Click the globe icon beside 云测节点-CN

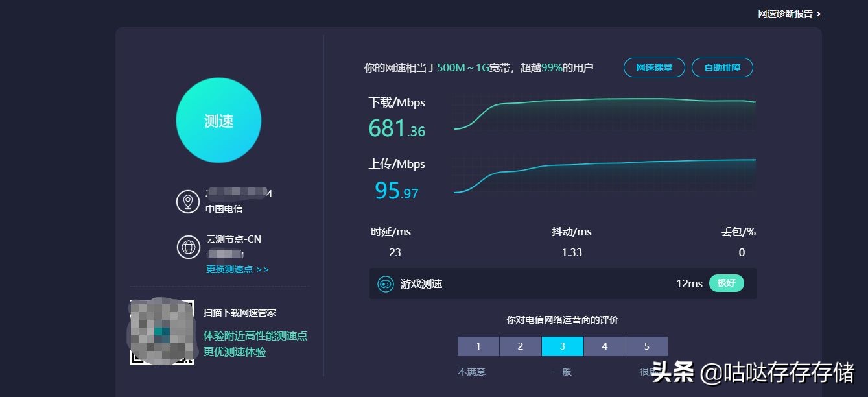click(x=188, y=247)
